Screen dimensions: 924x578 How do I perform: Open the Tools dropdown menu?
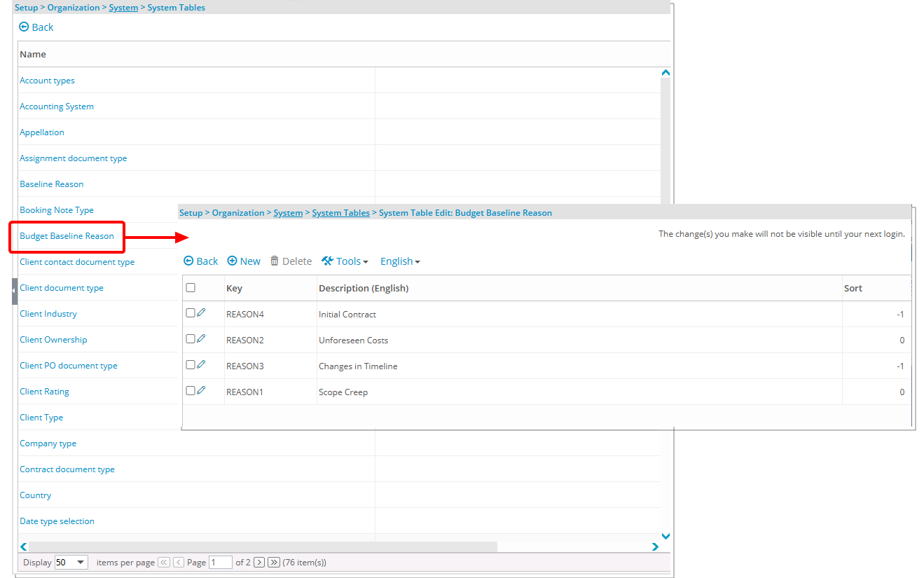[345, 261]
